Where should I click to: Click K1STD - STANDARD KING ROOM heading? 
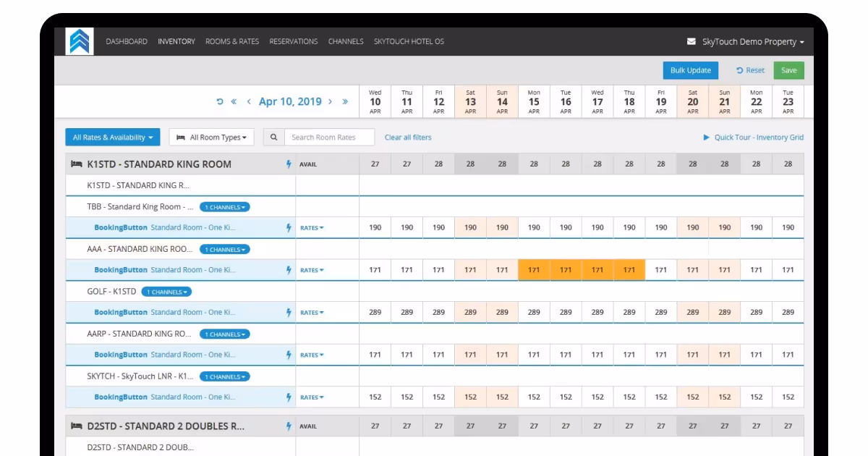[159, 164]
